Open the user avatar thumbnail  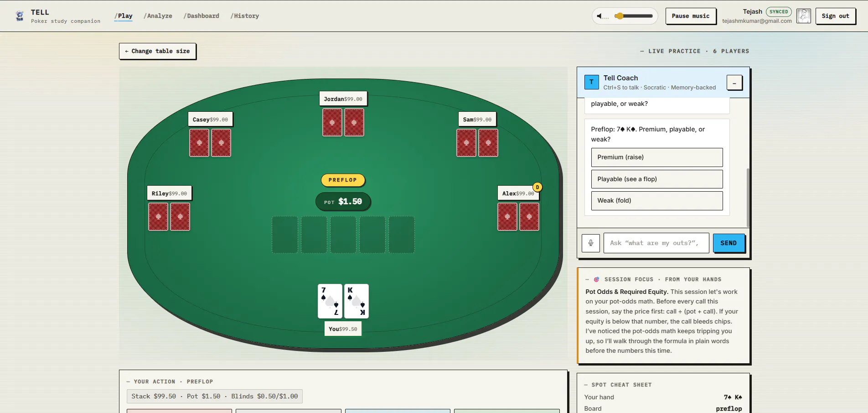(803, 16)
